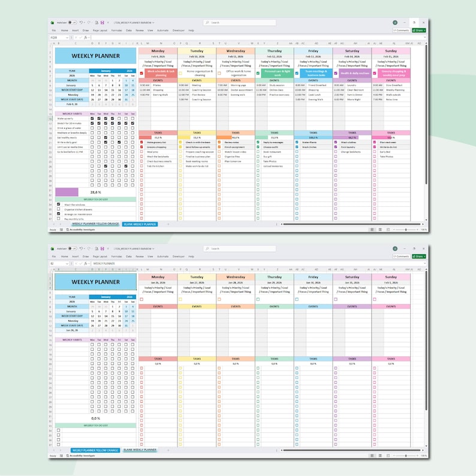Click Comments button in bottom window
The width and height of the screenshot is (476, 476).
pos(401,257)
